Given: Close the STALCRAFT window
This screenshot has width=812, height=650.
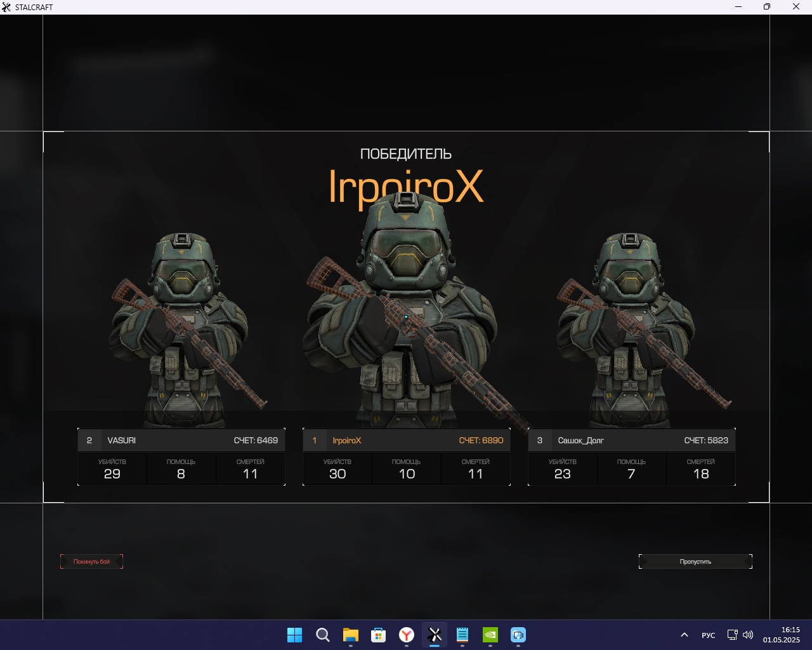Looking at the screenshot, I should point(796,7).
